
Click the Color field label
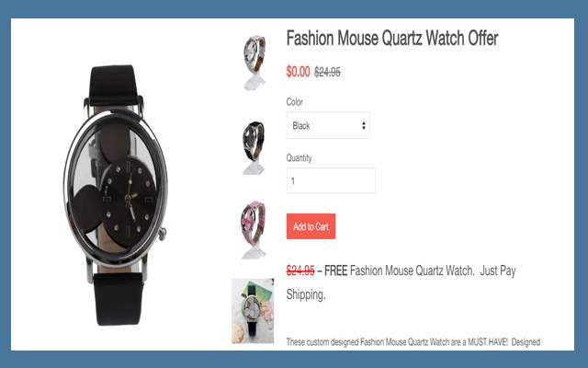(x=294, y=102)
